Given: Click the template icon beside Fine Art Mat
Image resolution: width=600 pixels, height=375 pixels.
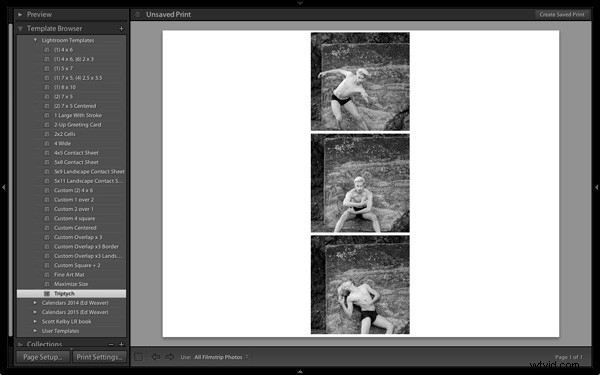Looking at the screenshot, I should (x=47, y=275).
